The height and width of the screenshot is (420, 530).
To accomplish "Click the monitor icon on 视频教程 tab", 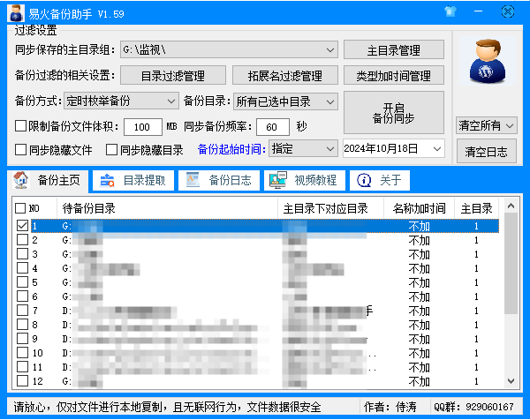I will (278, 180).
